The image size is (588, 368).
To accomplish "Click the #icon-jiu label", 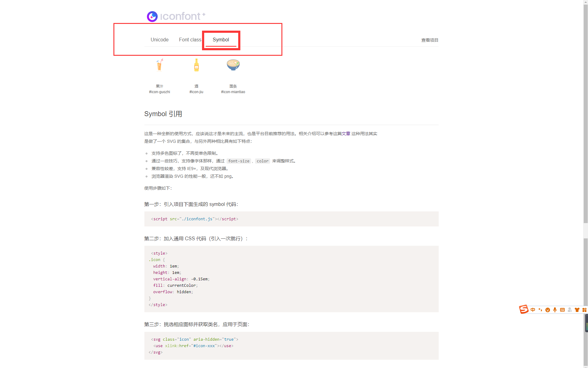I will coord(196,92).
